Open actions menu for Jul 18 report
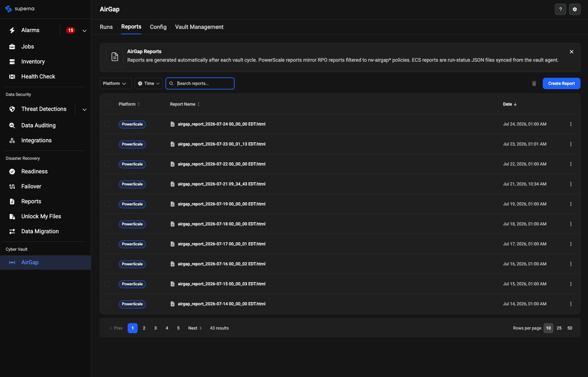 (571, 224)
